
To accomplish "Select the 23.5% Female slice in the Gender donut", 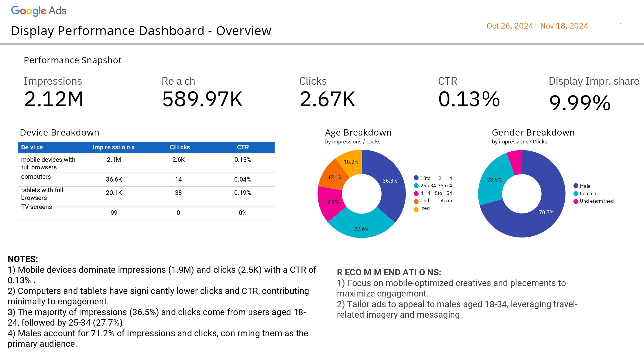I will [x=494, y=180].
